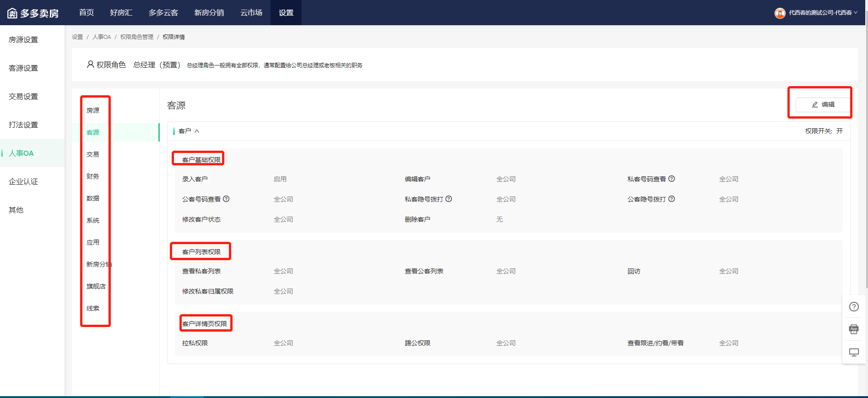Viewport: 868px width, 398px height.
Task: Click the 录入客户 permission label
Action: [x=195, y=179]
